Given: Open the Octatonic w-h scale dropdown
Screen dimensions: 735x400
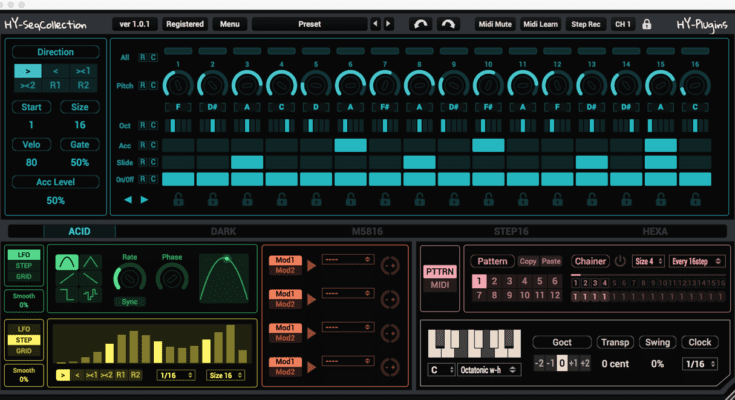Looking at the screenshot, I should pos(489,370).
